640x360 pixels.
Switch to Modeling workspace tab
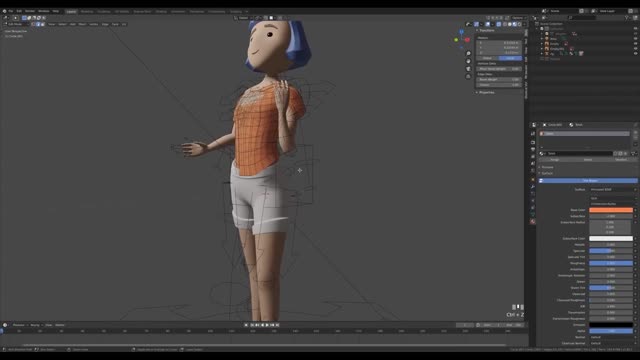pos(87,11)
